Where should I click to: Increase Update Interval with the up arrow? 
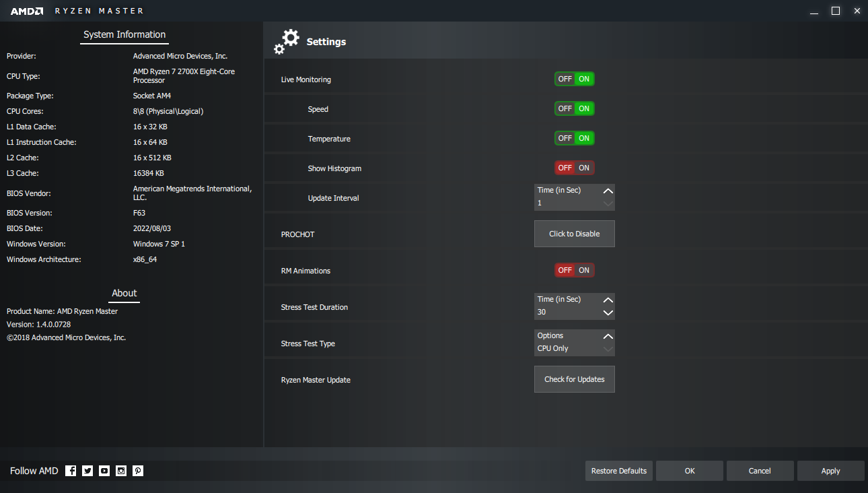point(608,191)
